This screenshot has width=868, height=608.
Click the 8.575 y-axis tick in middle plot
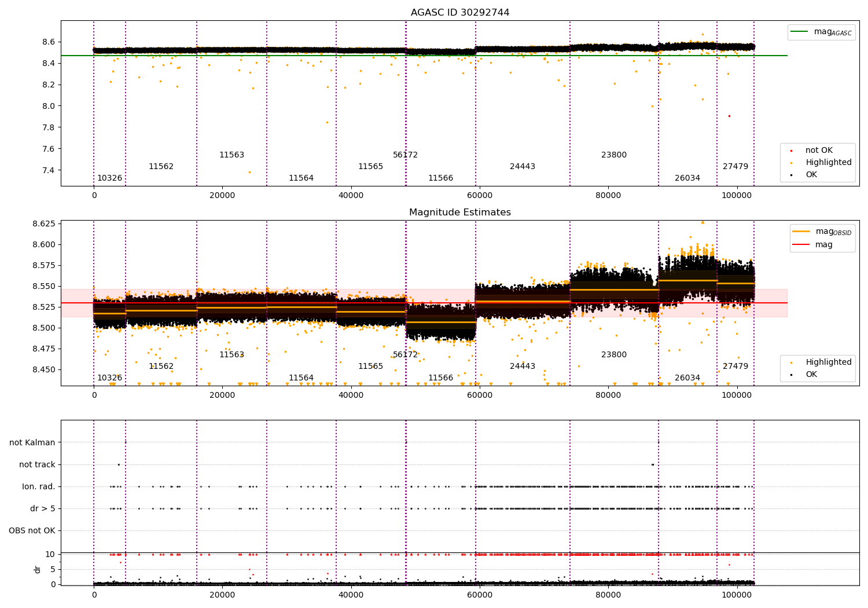coord(43,265)
